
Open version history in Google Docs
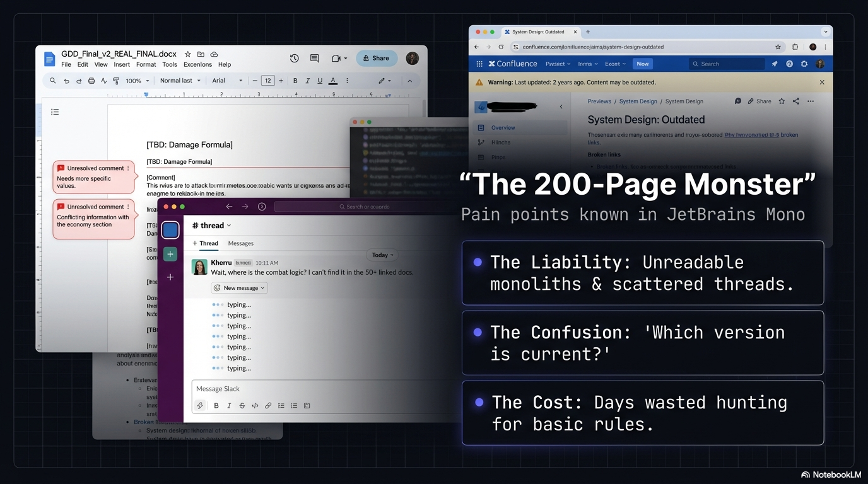coord(294,58)
